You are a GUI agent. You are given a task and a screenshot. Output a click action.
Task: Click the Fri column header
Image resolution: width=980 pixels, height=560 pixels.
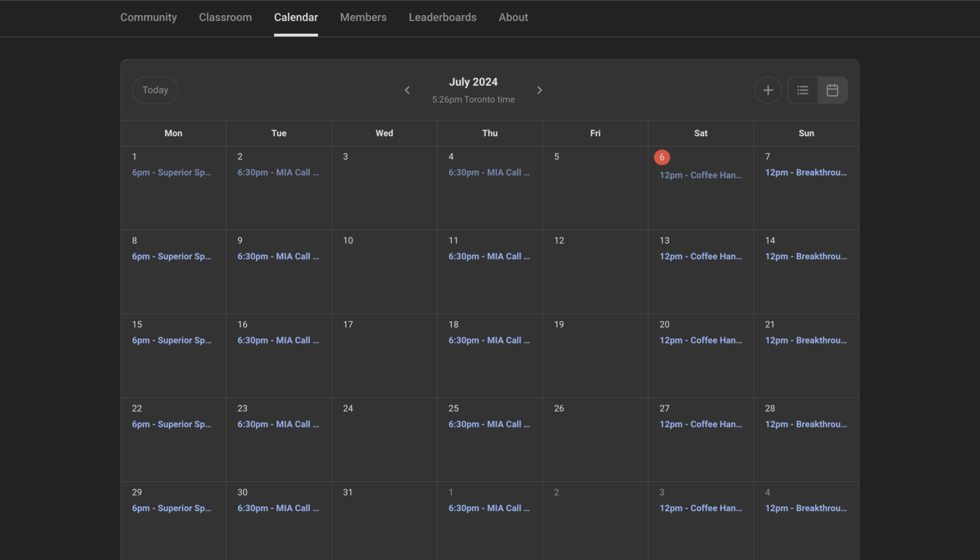595,133
